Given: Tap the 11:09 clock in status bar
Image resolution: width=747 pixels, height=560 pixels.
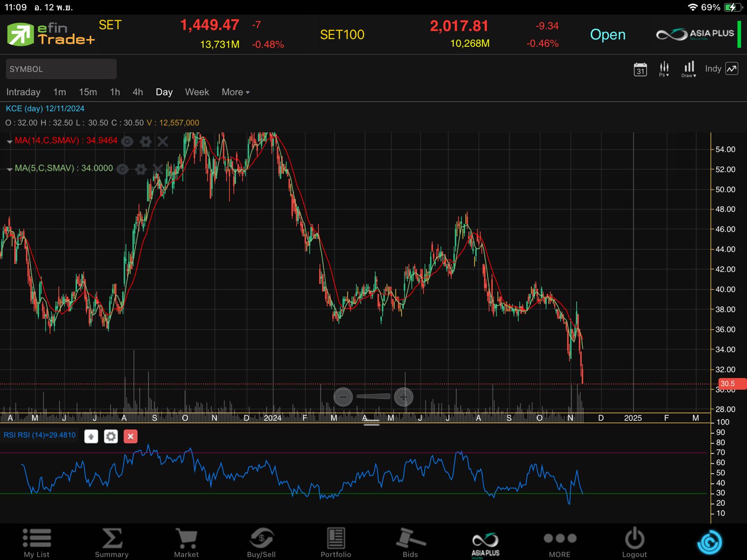Looking at the screenshot, I should (x=16, y=7).
